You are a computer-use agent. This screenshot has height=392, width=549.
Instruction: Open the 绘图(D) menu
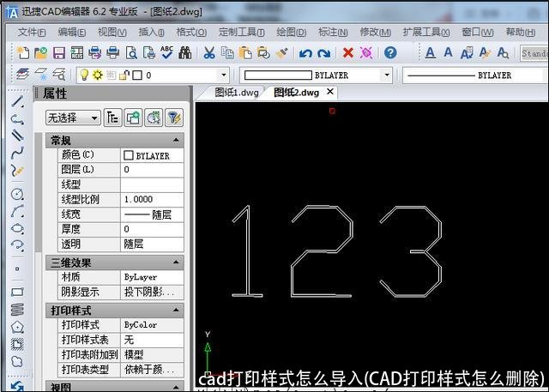292,33
